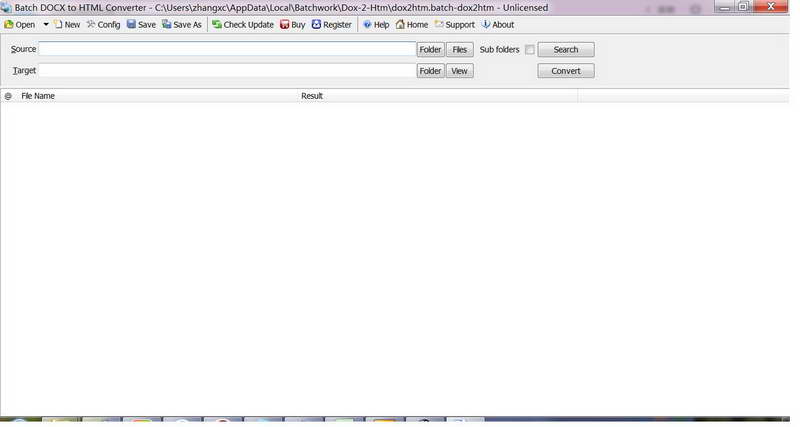Open the Support link in the toolbar
The width and height of the screenshot is (800, 427).
[x=455, y=24]
